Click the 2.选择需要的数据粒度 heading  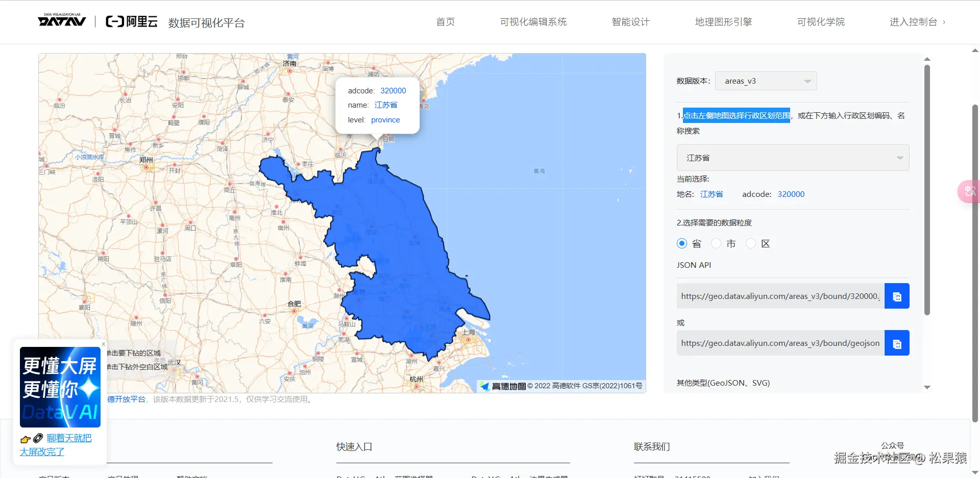coord(714,223)
